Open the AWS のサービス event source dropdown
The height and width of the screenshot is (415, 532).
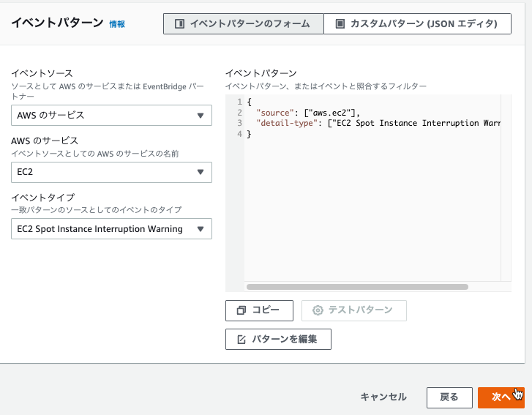tap(111, 116)
